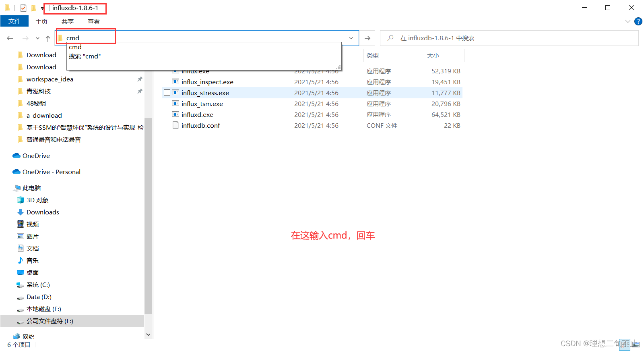Go back using the back arrow
644x351 pixels.
tap(10, 38)
